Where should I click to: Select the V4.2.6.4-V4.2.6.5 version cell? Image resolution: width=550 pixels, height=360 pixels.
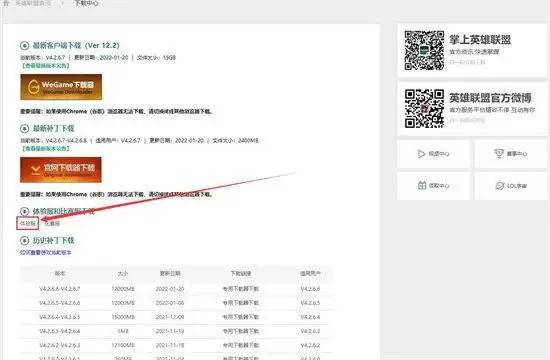click(x=60, y=317)
